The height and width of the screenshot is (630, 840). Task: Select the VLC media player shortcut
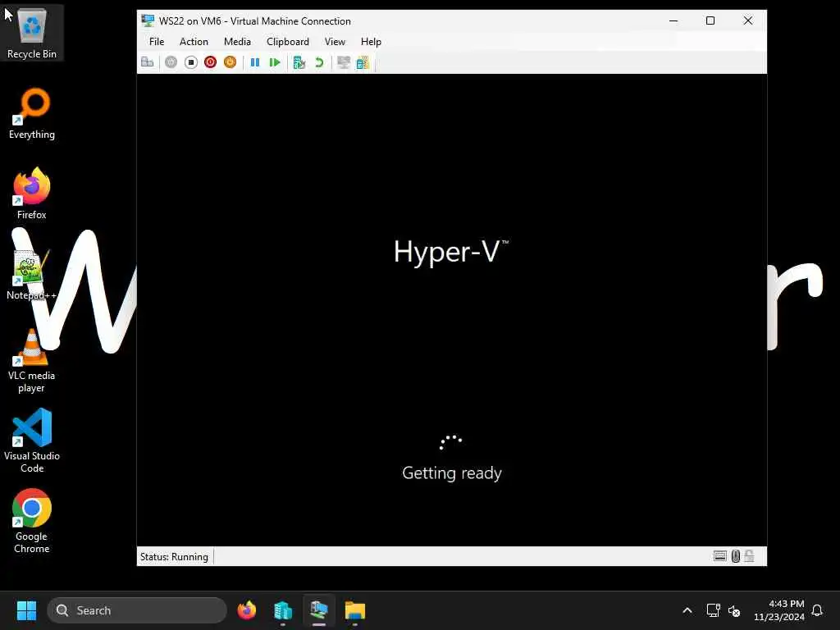pos(32,361)
